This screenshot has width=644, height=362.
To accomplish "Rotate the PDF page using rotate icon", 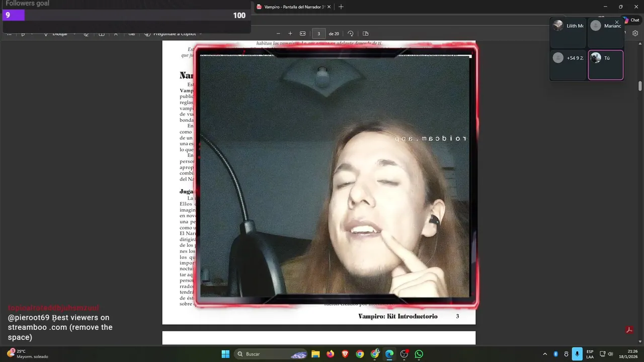I will [351, 34].
